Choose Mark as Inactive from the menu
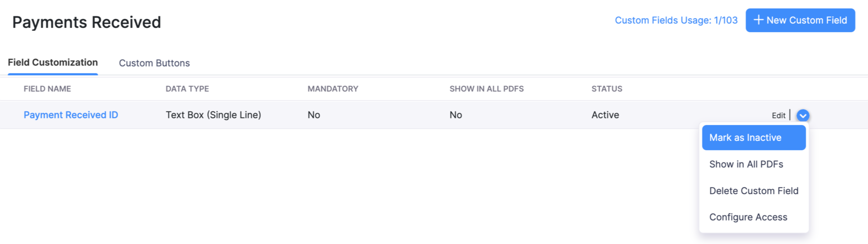 753,137
